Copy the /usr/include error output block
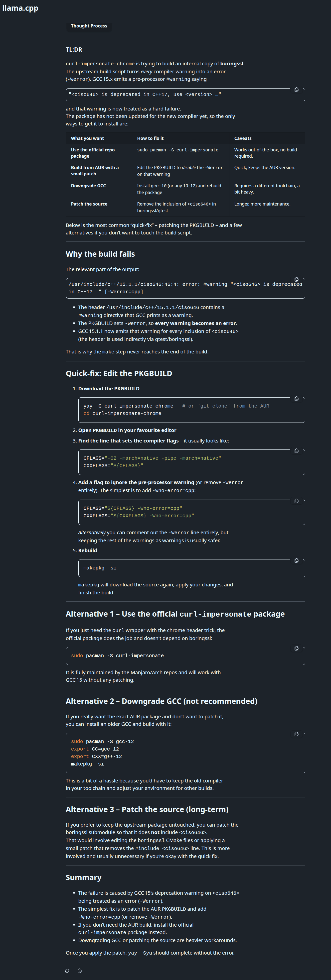This screenshot has height=980, width=331. point(296,279)
